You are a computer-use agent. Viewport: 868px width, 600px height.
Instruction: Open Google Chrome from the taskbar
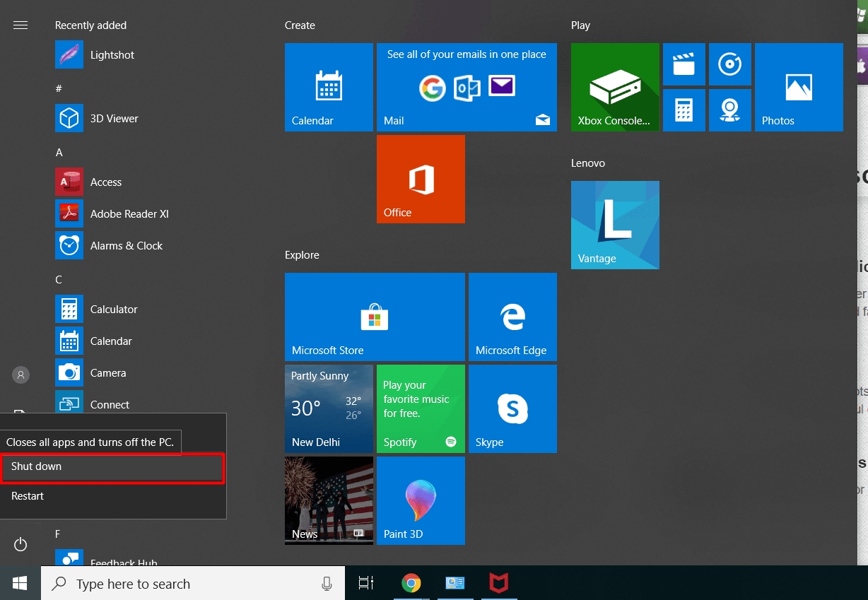(x=411, y=583)
